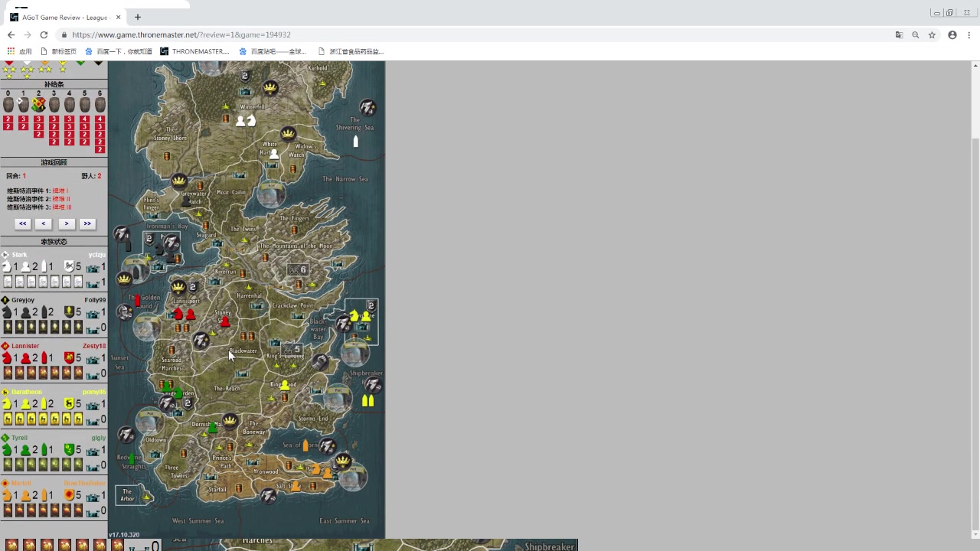Click the yellow Baratheon unit at Kingswood
The width and height of the screenshot is (980, 551).
click(285, 385)
